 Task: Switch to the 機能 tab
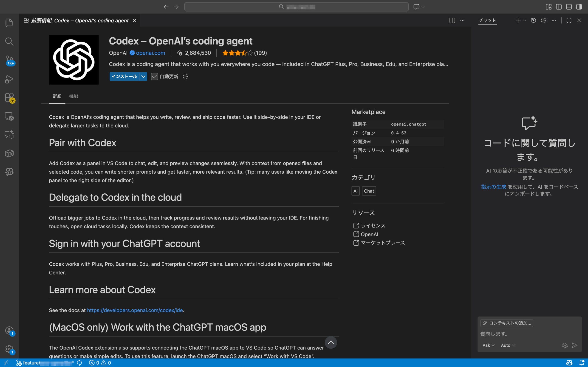tap(73, 96)
